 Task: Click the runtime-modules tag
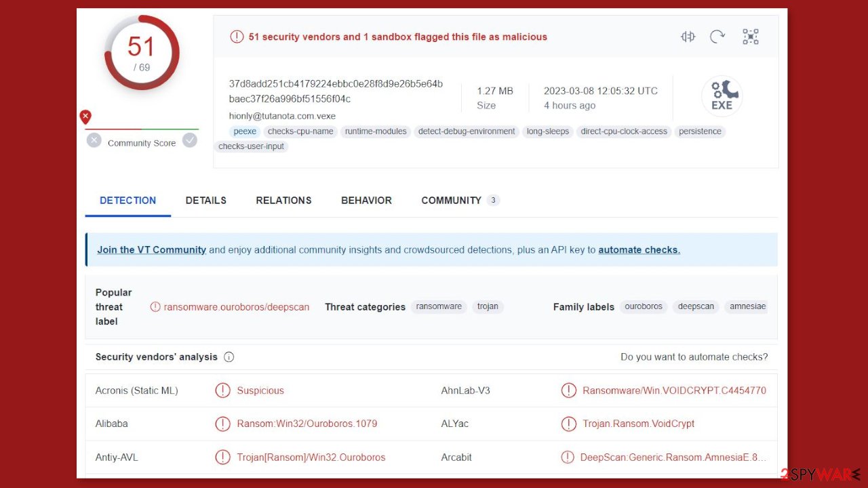coord(376,131)
